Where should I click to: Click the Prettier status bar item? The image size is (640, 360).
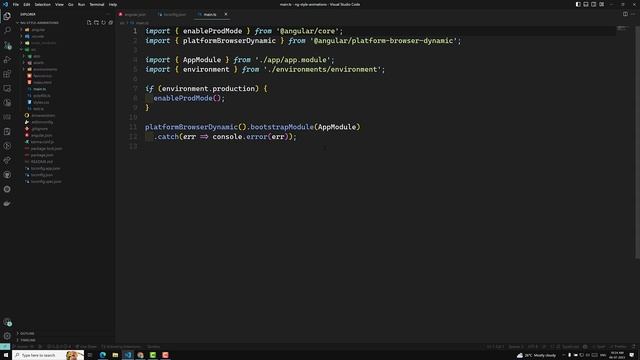point(619,347)
